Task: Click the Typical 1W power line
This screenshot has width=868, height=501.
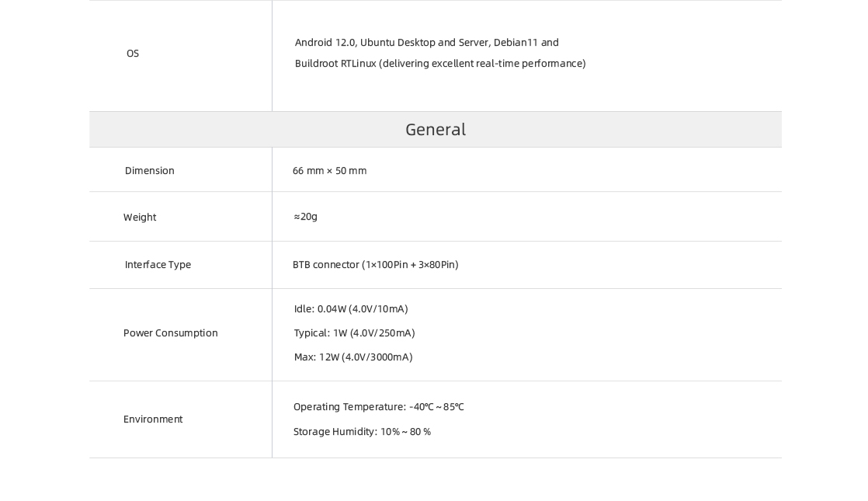Action: 354,333
